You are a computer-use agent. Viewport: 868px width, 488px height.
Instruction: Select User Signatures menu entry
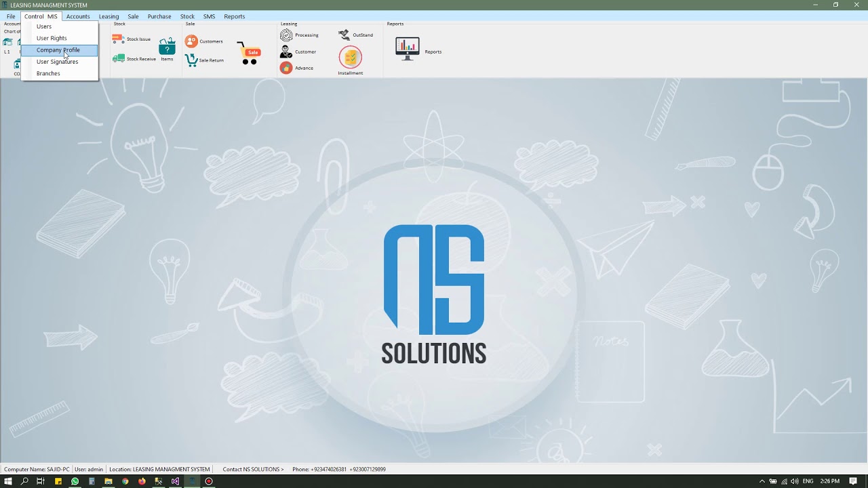click(60, 62)
